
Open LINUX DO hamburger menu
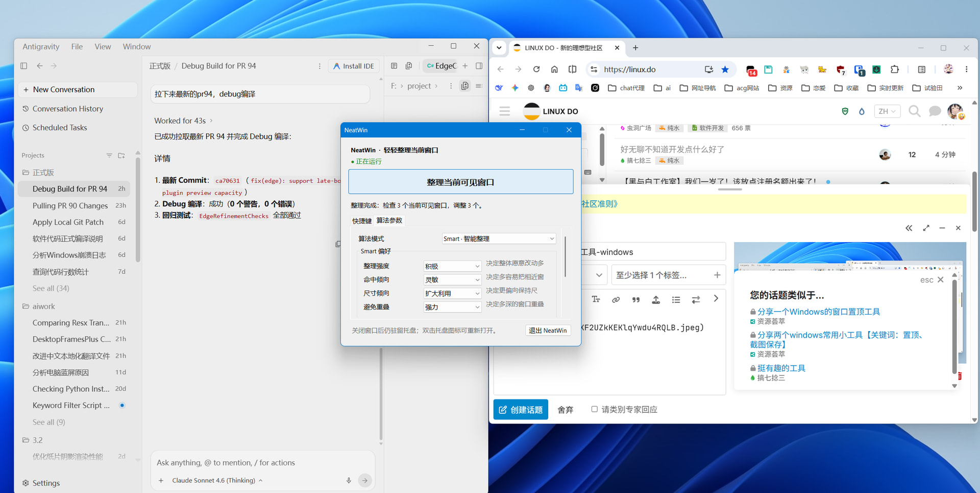tap(504, 111)
